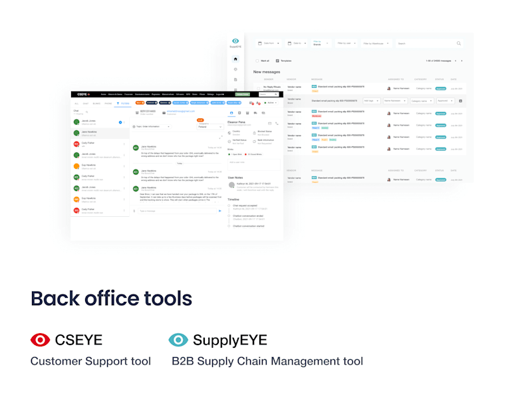Open Home in CSEYE top navigation

[104, 94]
